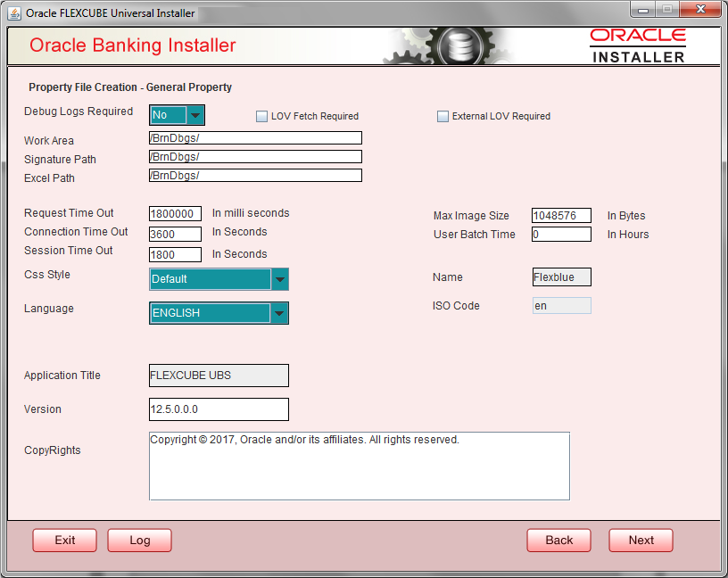
Task: Open the Css Style dropdown
Action: coord(278,279)
